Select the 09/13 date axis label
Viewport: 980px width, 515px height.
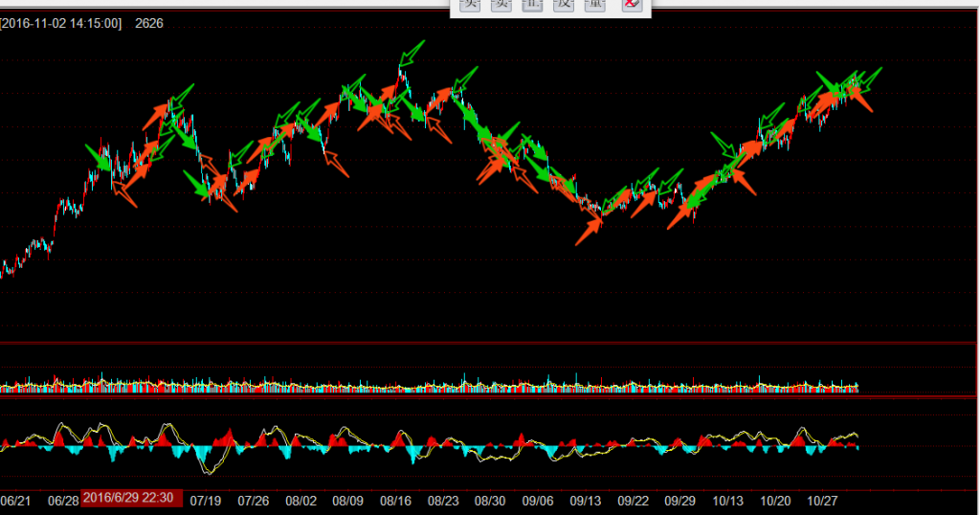click(x=585, y=501)
